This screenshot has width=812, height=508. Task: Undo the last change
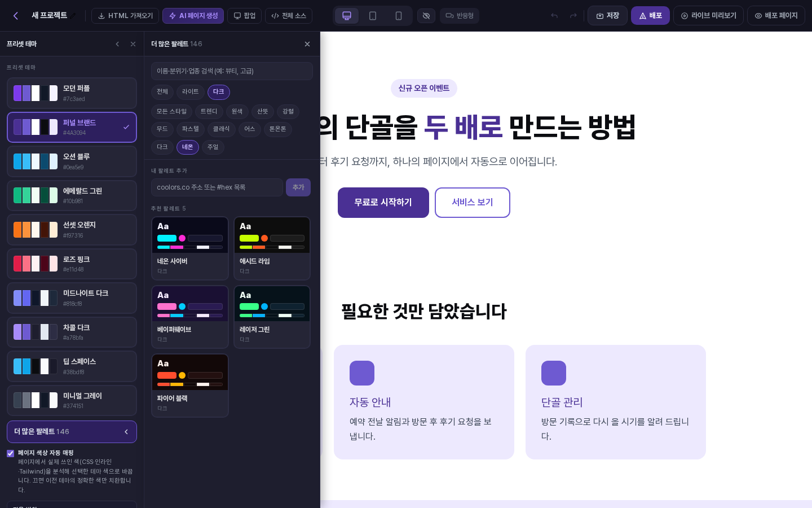tap(554, 16)
